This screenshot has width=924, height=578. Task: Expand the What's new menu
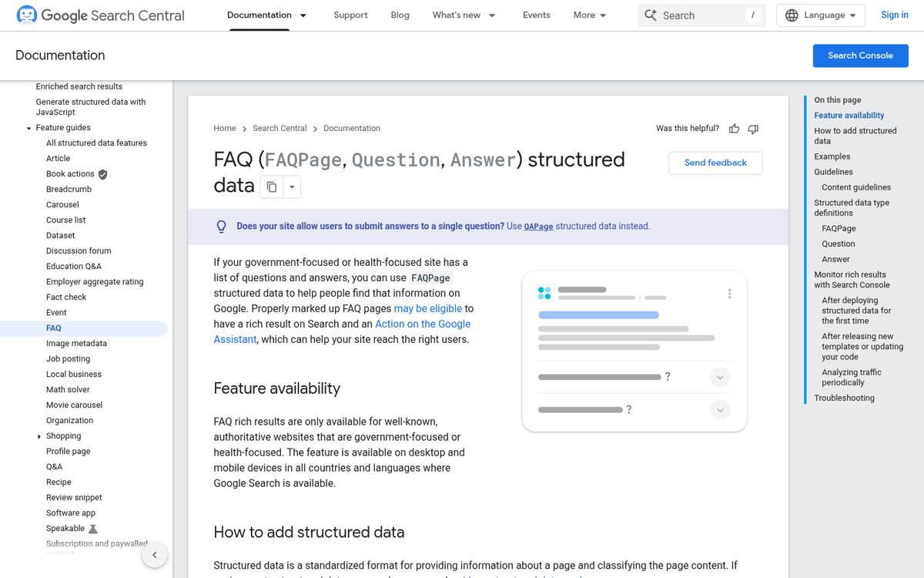[464, 15]
